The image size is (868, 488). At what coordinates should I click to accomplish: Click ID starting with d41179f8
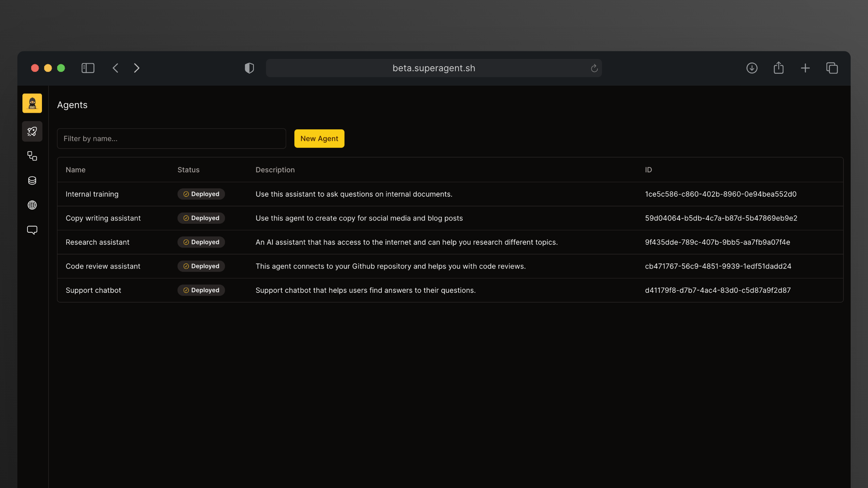718,290
